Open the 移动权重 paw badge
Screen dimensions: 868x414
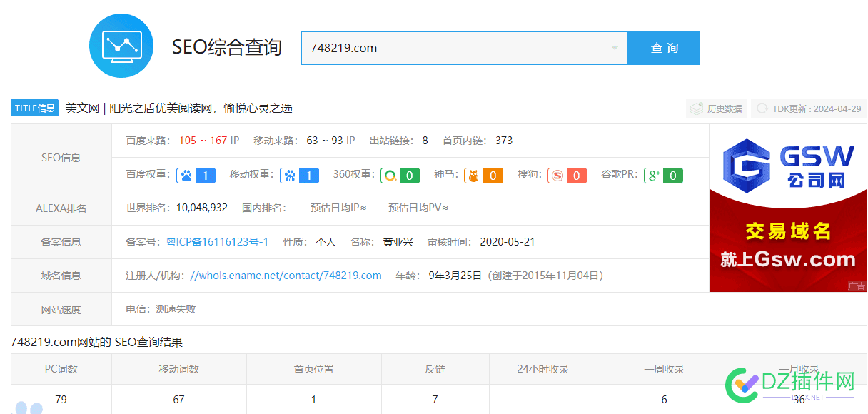pos(300,176)
